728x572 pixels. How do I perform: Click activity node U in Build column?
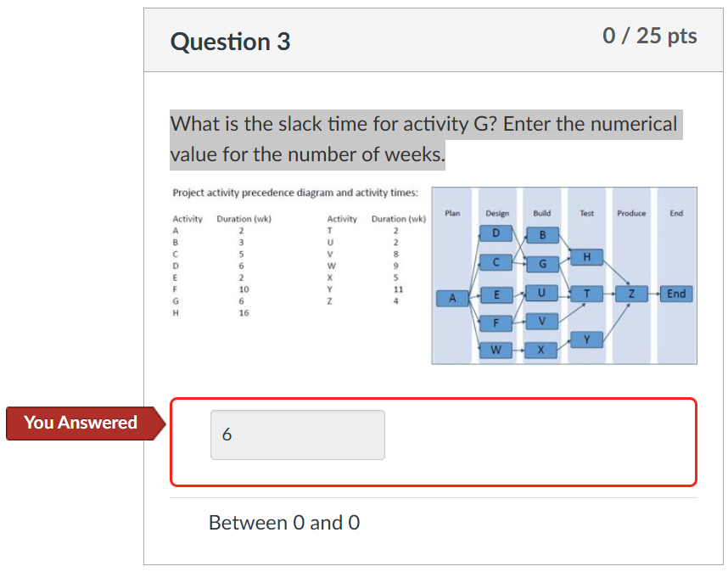(x=540, y=293)
